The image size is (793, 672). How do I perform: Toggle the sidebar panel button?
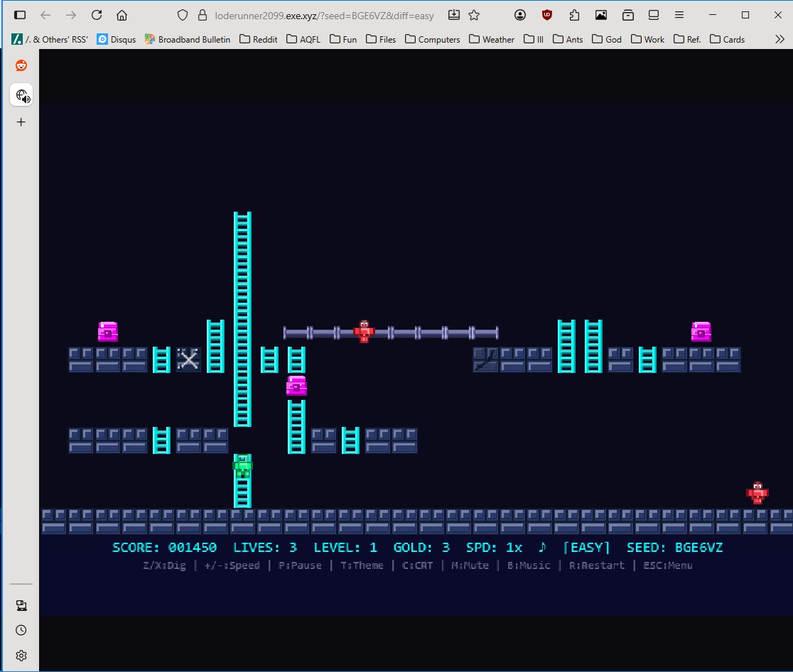pyautogui.click(x=20, y=15)
